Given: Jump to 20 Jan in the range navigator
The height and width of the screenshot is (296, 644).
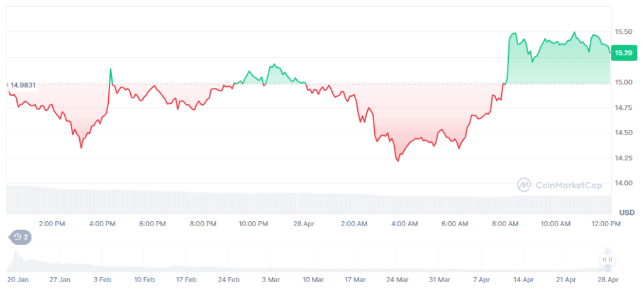Looking at the screenshot, I should [18, 279].
